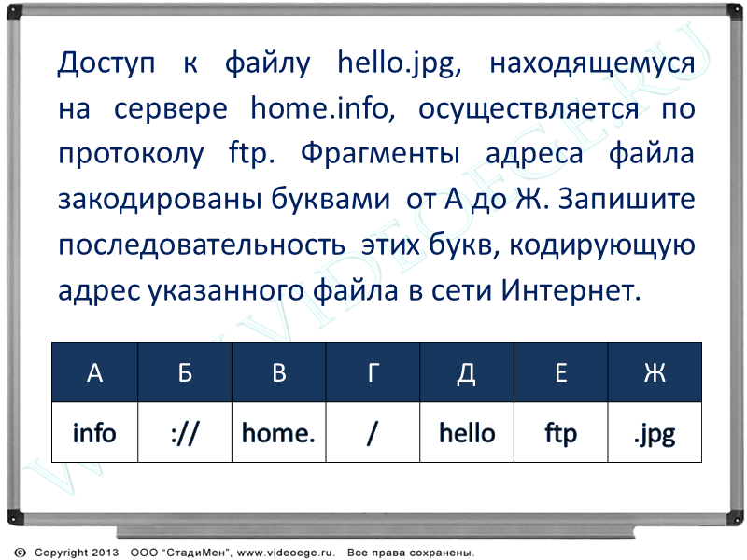The height and width of the screenshot is (560, 747).
Task: Select the table cell containing single slash
Action: pyautogui.click(x=373, y=432)
